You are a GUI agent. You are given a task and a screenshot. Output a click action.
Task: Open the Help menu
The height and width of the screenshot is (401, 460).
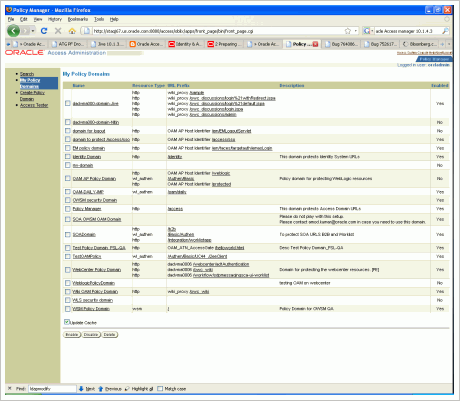pos(114,19)
